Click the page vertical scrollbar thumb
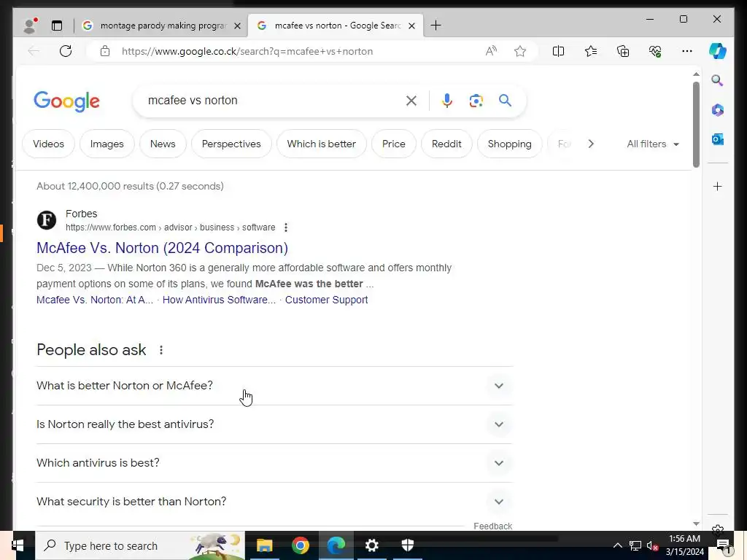The image size is (747, 560). (696, 125)
